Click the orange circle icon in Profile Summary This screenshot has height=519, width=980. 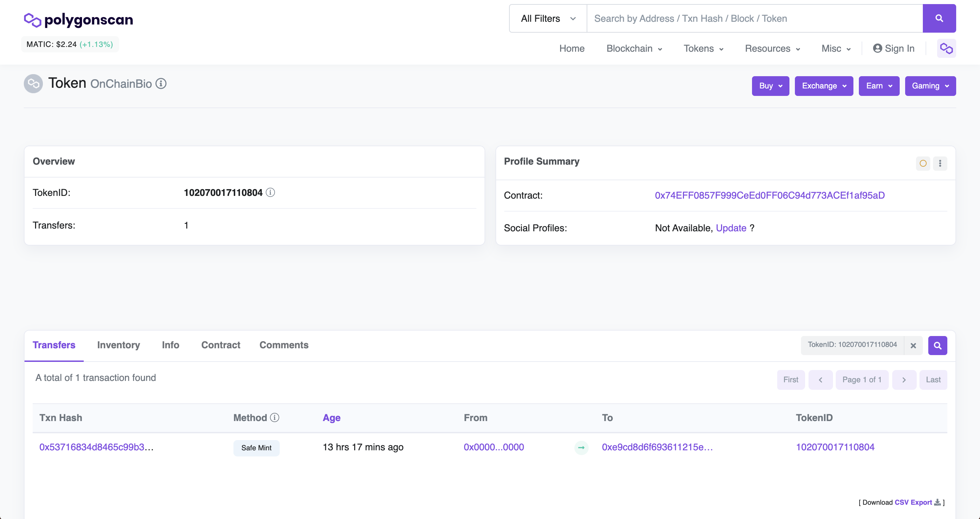click(x=922, y=164)
